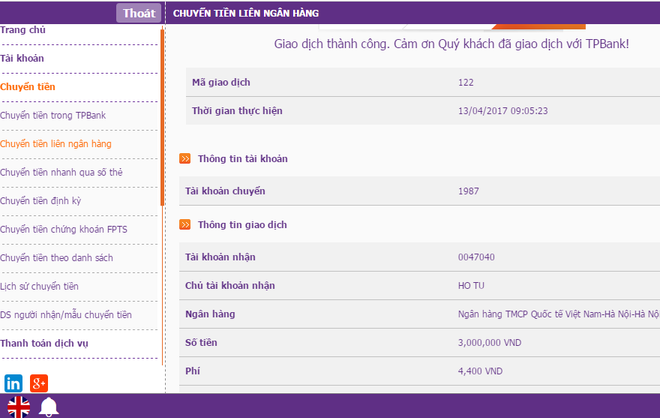The width and height of the screenshot is (660, 418).
Task: Collapse the Chuyển tiền menu section
Action: pyautogui.click(x=28, y=87)
